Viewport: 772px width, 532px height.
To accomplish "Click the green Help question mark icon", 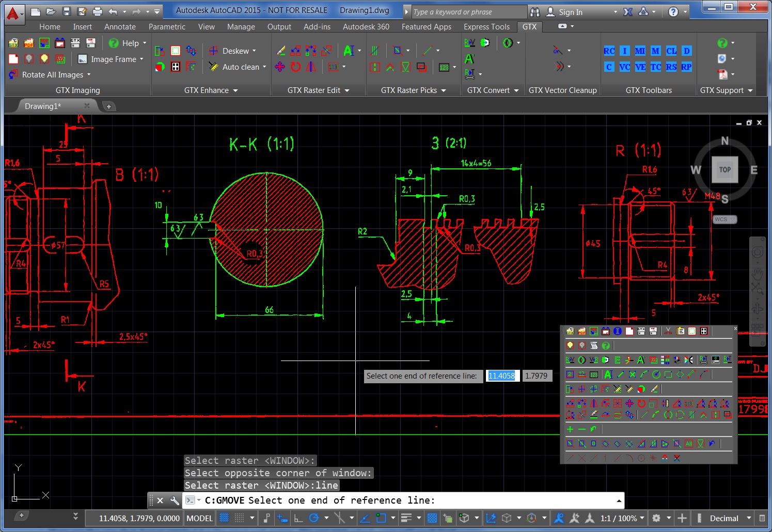I will 114,43.
